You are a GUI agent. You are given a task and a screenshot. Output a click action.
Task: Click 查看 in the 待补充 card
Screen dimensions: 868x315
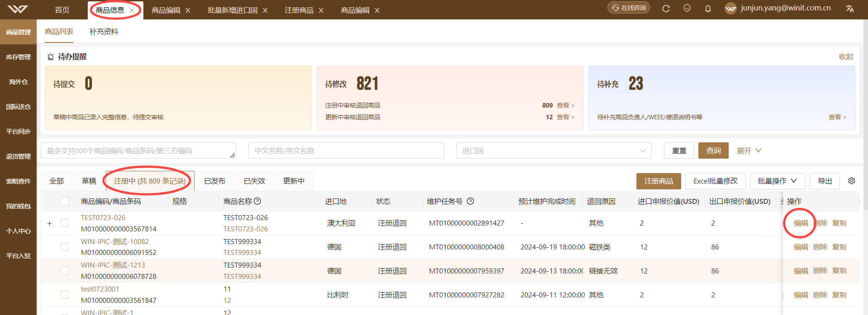pos(837,117)
